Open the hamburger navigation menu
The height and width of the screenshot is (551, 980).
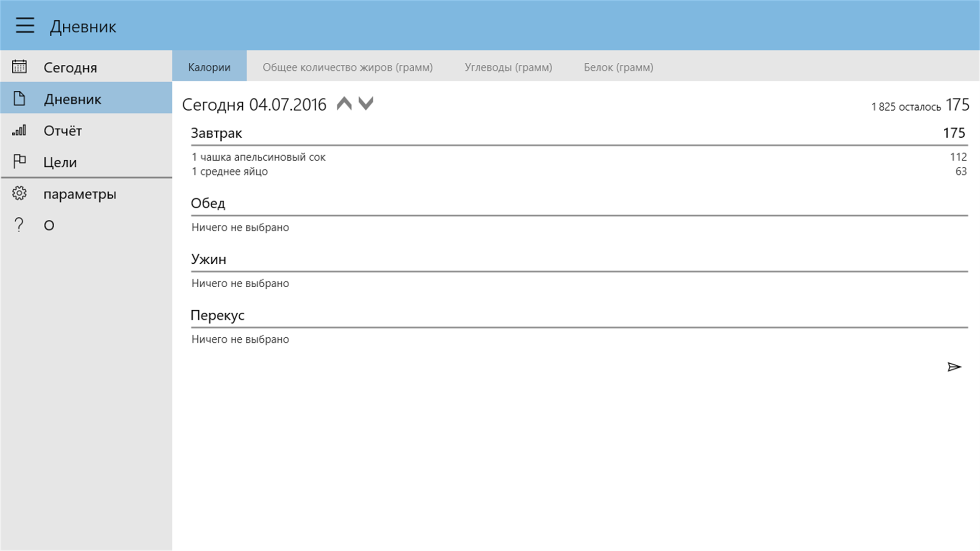point(24,26)
